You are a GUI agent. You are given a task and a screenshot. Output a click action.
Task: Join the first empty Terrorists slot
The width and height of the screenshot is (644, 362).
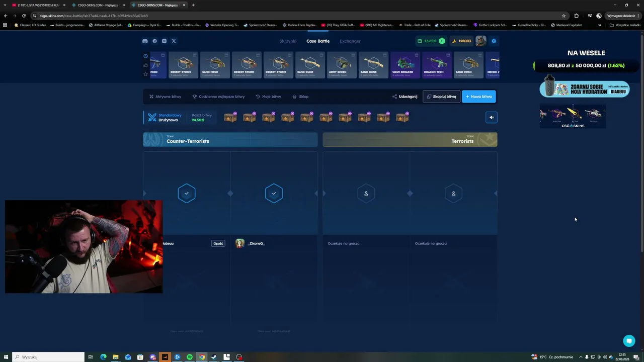click(366, 193)
